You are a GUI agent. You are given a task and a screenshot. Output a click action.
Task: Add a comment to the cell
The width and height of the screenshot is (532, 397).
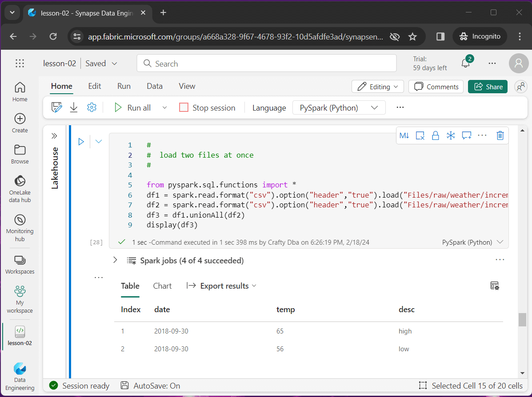tap(466, 135)
